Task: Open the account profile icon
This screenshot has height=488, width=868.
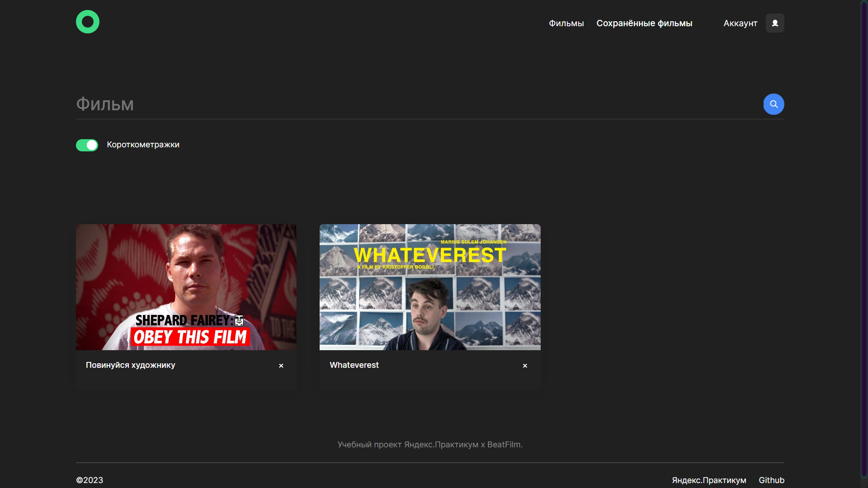Action: (x=775, y=23)
